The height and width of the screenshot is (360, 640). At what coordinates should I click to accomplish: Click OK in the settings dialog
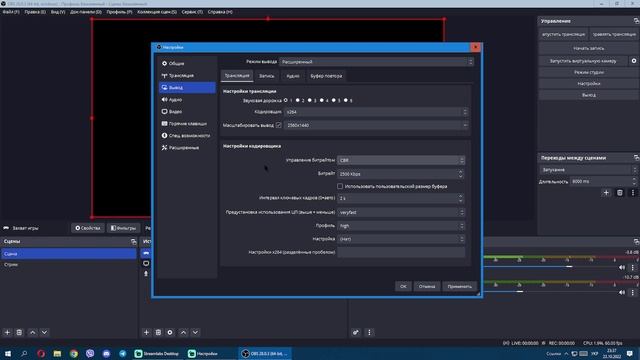point(403,286)
